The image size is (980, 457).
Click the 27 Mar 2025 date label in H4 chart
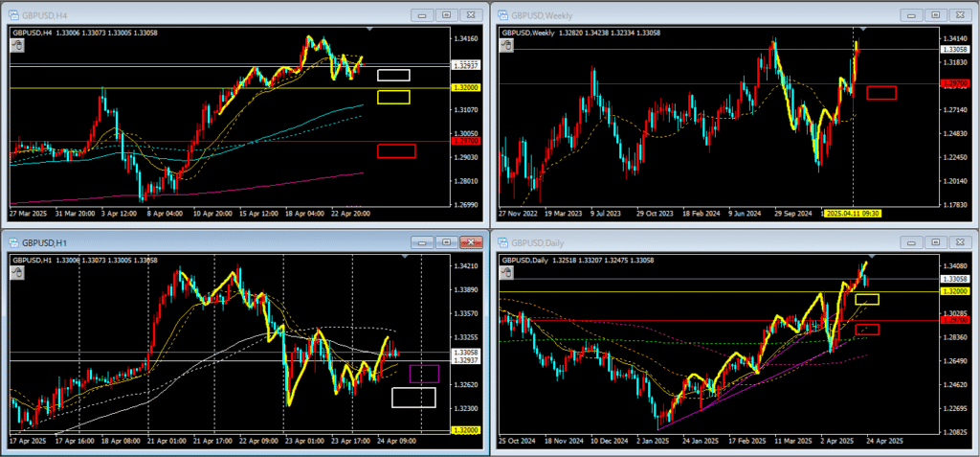(27, 214)
